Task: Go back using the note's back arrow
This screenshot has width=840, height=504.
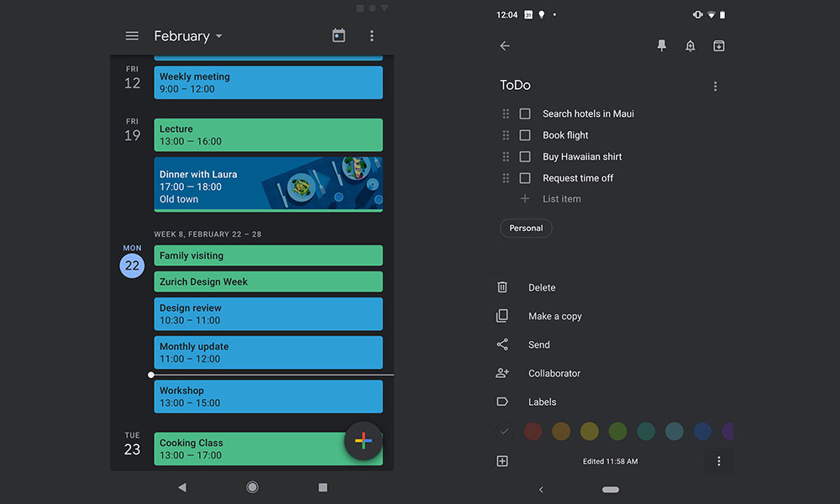Action: (x=505, y=46)
